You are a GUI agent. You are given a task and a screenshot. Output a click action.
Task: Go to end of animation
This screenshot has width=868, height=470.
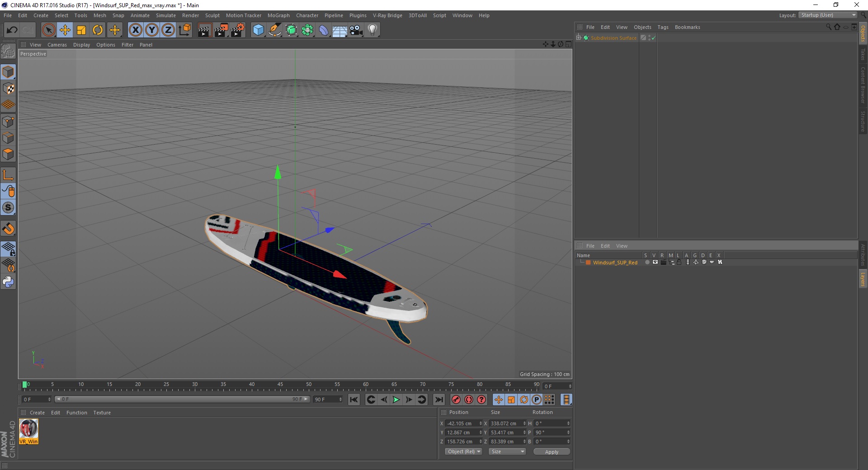(x=439, y=399)
